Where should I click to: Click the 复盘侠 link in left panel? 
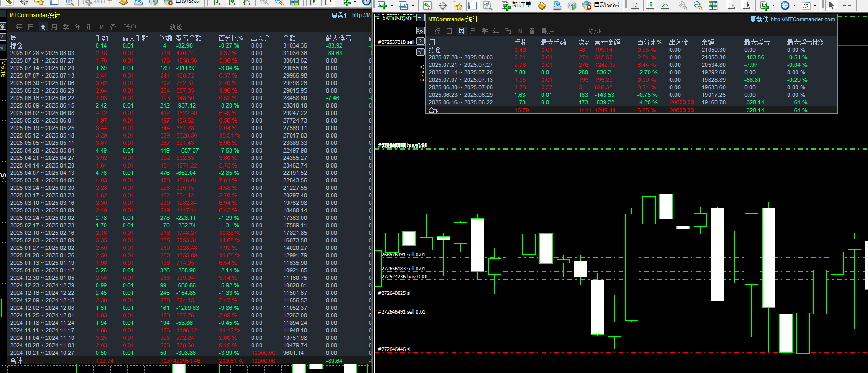click(340, 15)
